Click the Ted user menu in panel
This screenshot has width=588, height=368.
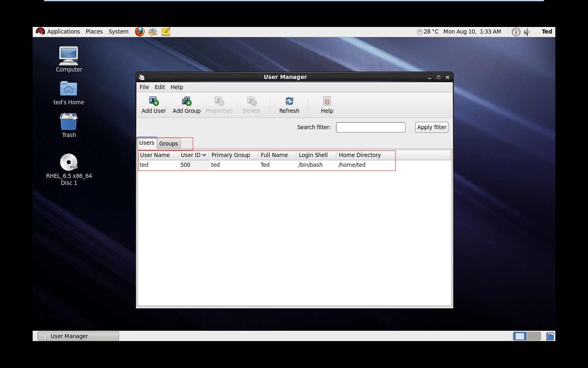pos(547,31)
